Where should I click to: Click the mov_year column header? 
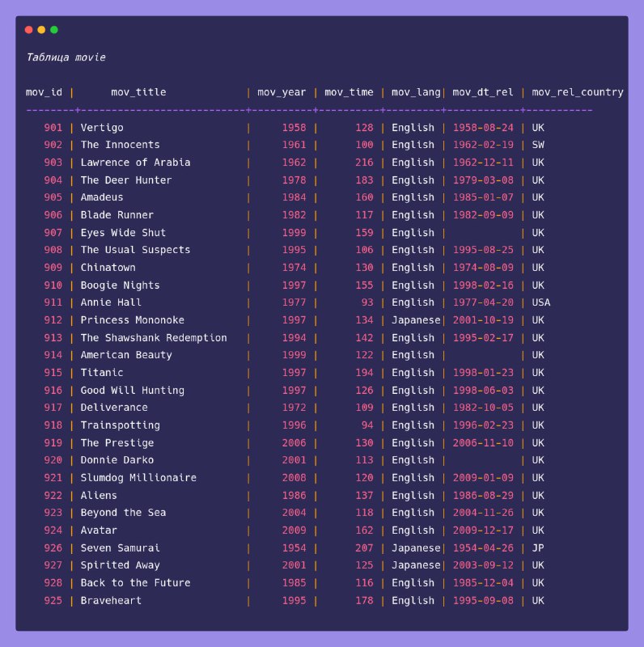point(282,92)
